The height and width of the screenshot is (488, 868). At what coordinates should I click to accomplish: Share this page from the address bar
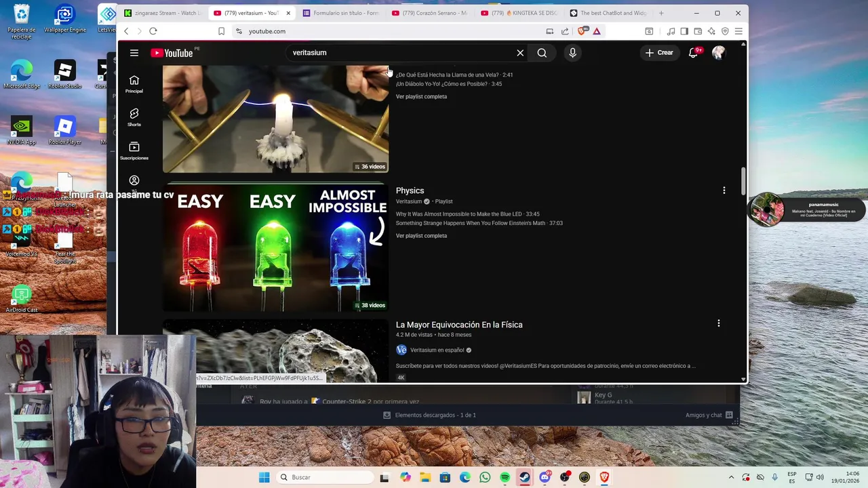click(x=565, y=31)
